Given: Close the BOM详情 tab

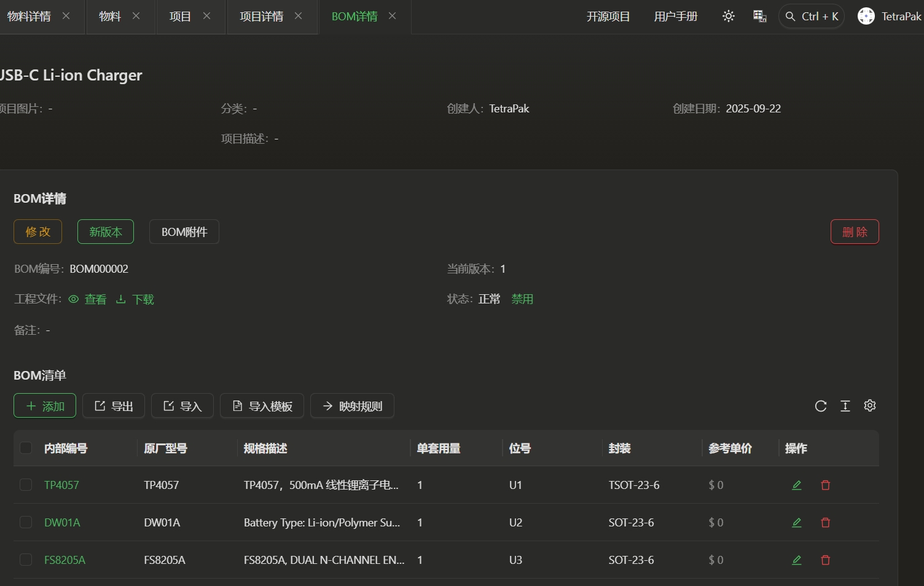Looking at the screenshot, I should click(393, 16).
